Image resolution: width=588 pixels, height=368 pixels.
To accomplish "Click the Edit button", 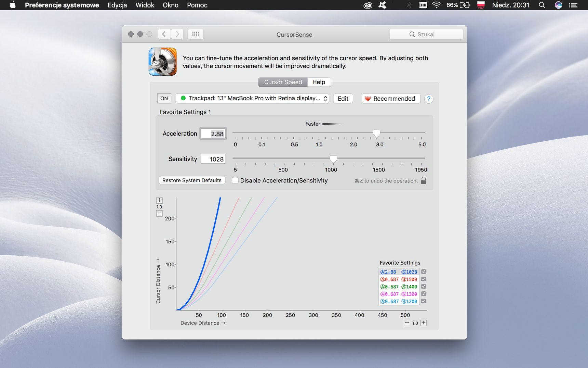I will [x=343, y=99].
